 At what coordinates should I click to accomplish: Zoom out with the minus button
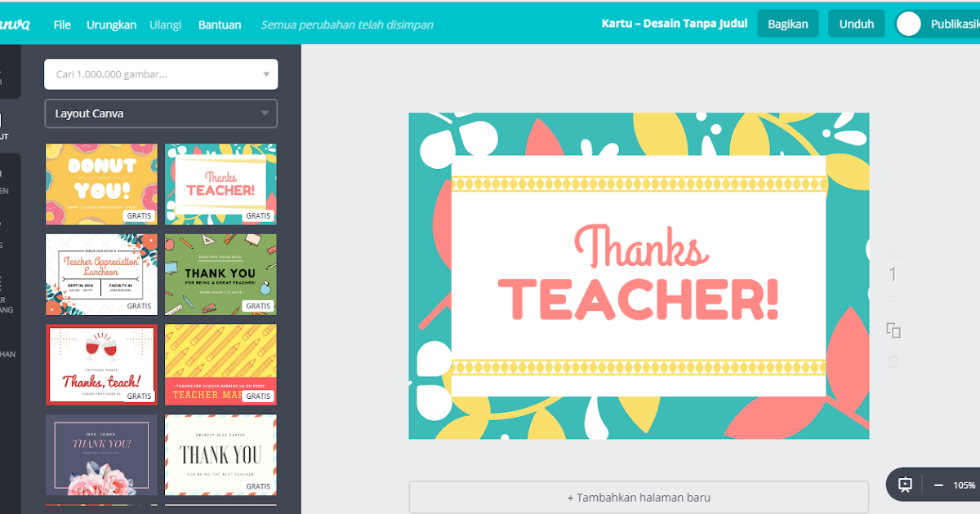tap(939, 485)
